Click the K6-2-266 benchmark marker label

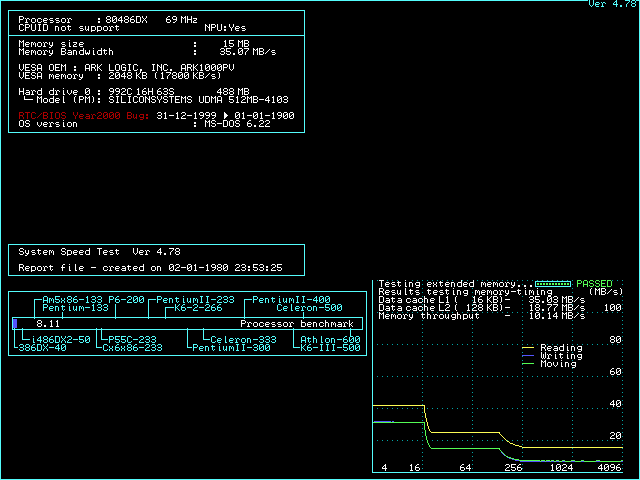pos(198,308)
